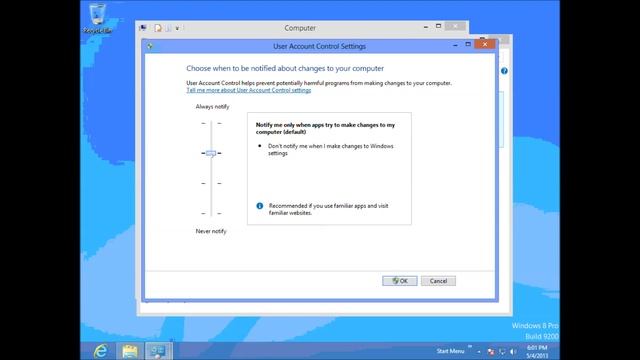Click the Computer window system icon
Screen dimensions: 640x360
point(143,28)
